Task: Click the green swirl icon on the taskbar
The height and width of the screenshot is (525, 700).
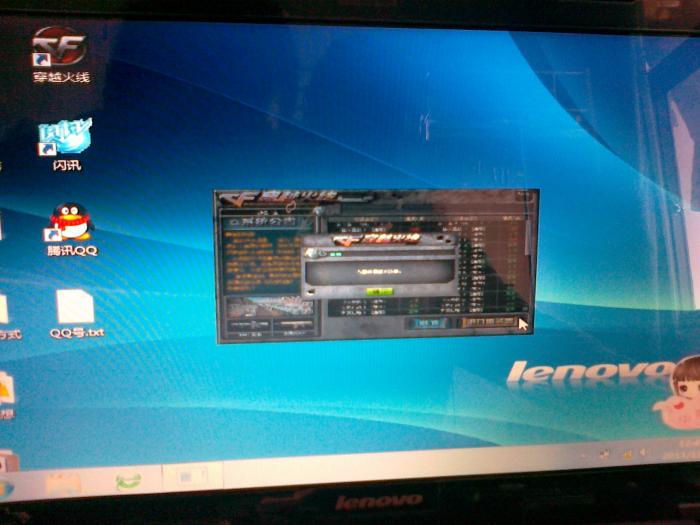Action: click(129, 481)
